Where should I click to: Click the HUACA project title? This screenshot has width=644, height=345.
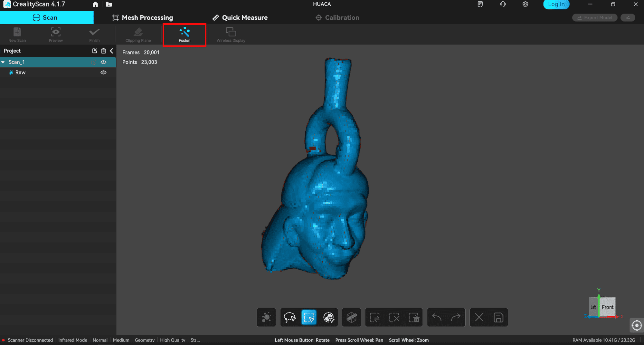(x=322, y=4)
